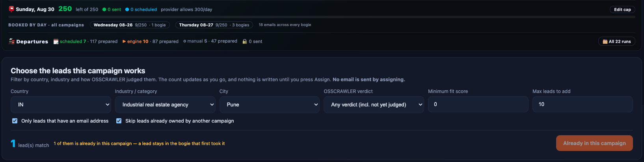Click the green 250 remaining count

pyautogui.click(x=65, y=9)
